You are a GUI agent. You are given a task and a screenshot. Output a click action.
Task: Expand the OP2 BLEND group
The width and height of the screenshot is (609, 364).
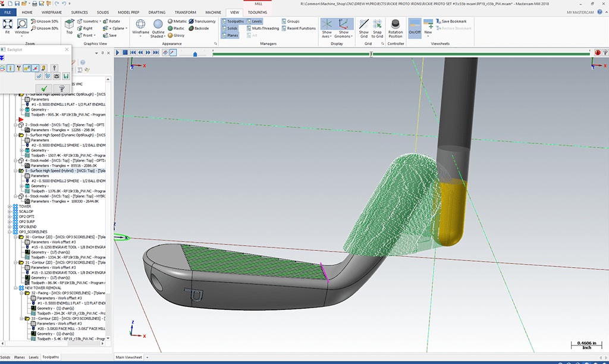coord(10,227)
